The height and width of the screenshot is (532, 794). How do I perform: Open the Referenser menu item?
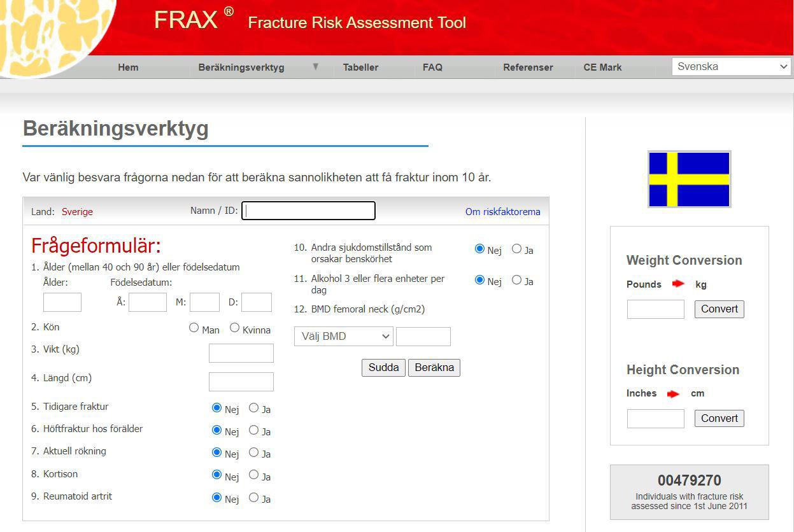(x=528, y=67)
